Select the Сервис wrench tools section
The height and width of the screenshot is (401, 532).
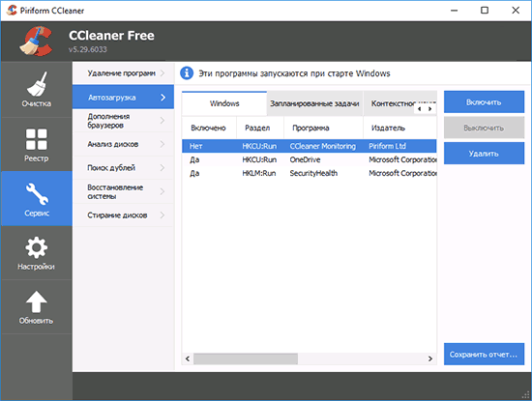coord(37,199)
